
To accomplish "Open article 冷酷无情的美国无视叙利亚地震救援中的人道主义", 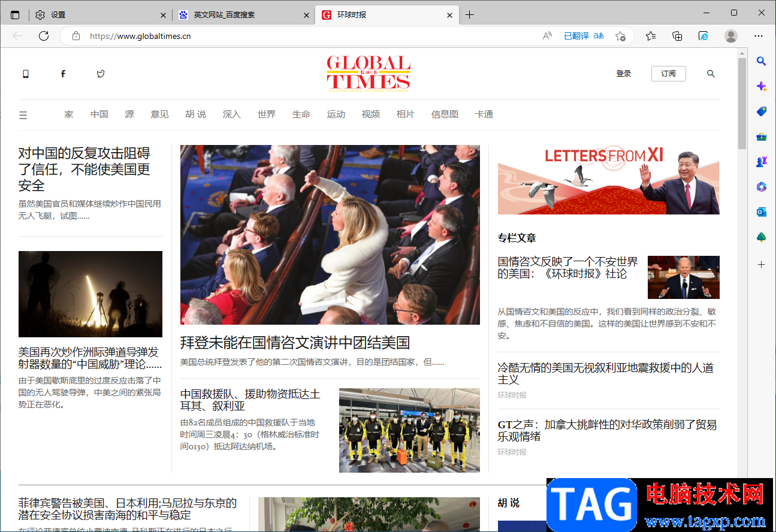I will pyautogui.click(x=606, y=373).
